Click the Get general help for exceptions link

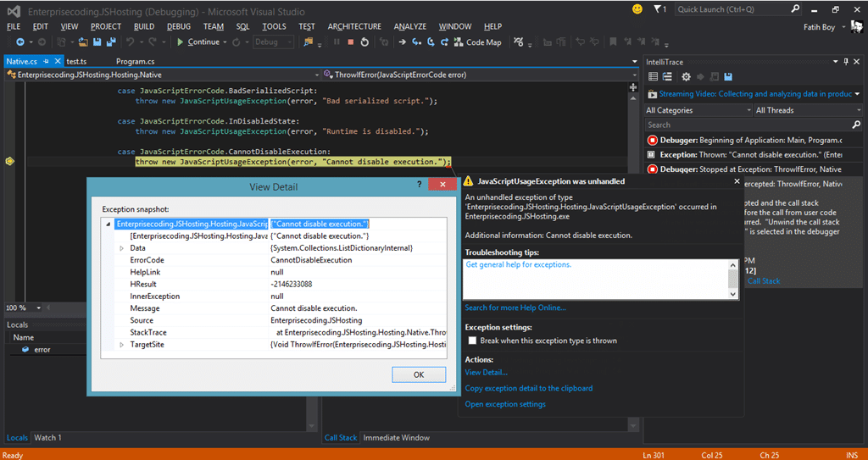[519, 264]
